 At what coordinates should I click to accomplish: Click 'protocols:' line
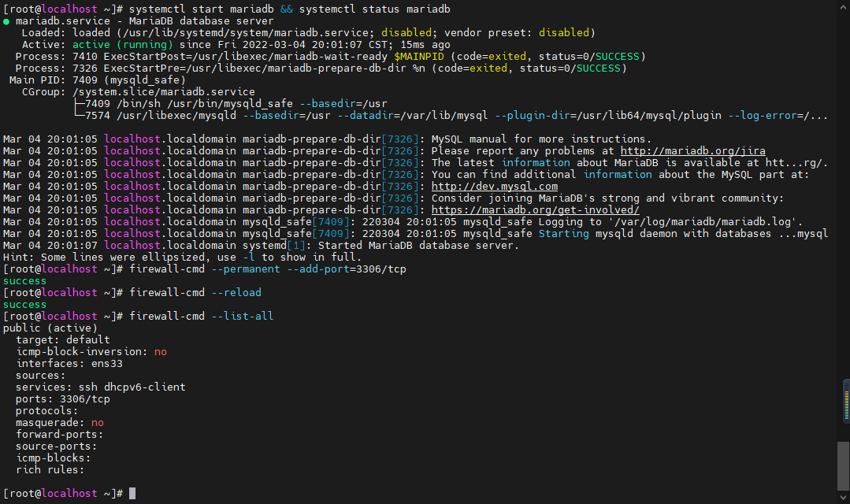(47, 411)
